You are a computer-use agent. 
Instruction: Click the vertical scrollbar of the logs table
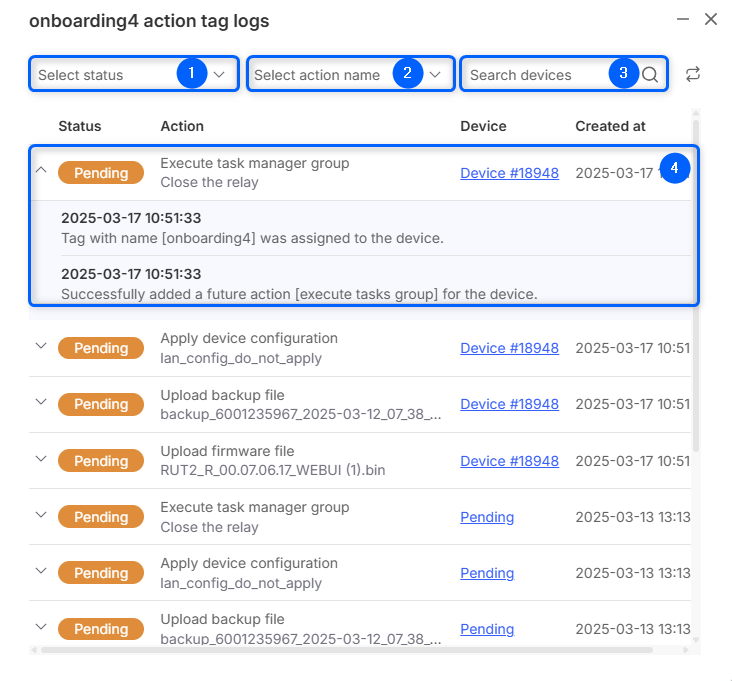click(696, 300)
